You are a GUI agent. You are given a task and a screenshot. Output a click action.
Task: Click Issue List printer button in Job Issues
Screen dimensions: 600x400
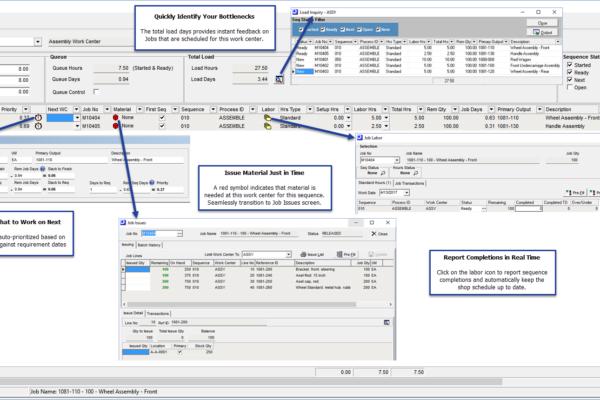tap(312, 254)
